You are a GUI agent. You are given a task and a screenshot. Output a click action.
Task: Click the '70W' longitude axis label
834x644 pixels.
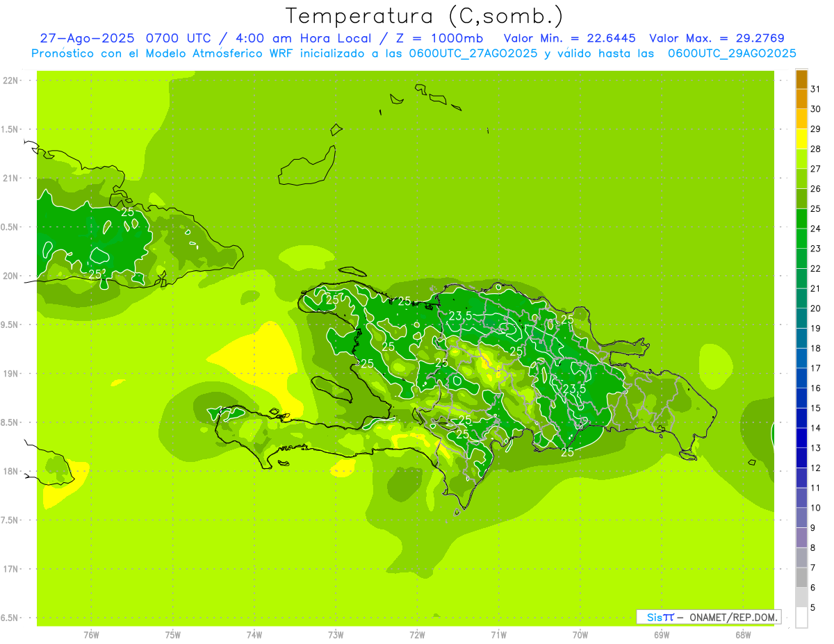[580, 635]
